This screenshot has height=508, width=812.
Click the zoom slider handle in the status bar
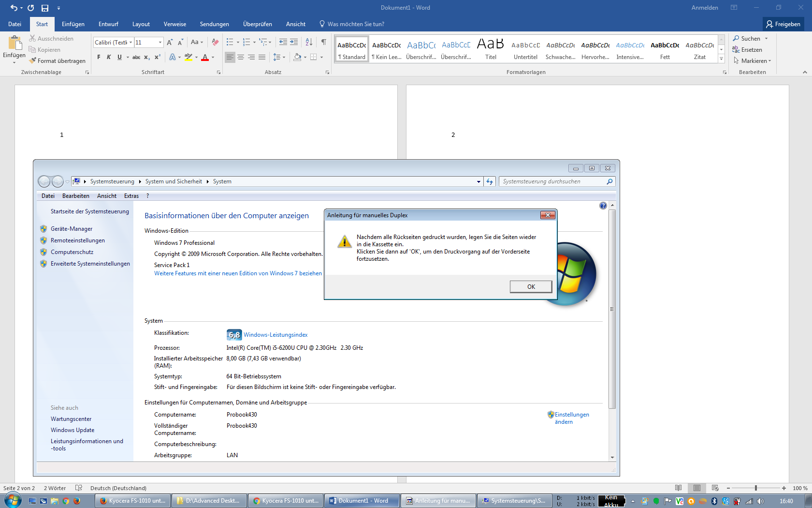(x=756, y=488)
